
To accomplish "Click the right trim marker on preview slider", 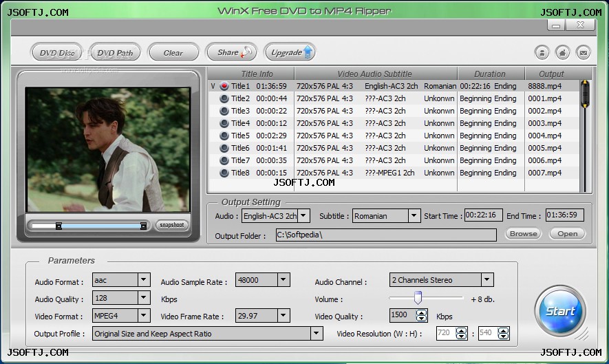I will (x=143, y=226).
